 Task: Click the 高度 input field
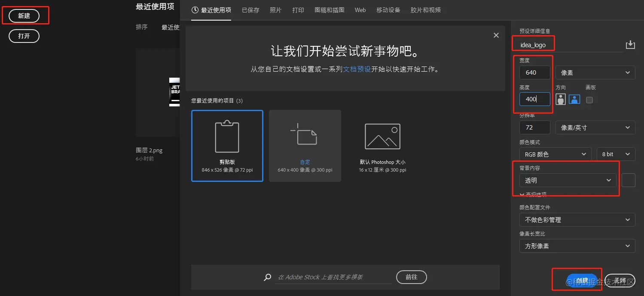[x=535, y=99]
